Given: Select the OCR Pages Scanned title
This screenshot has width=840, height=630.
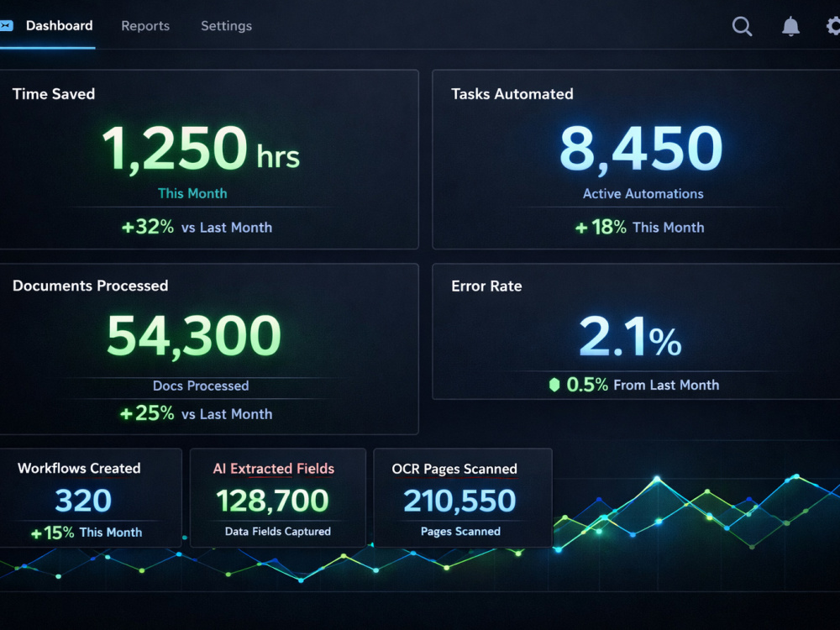Looking at the screenshot, I should point(454,469).
